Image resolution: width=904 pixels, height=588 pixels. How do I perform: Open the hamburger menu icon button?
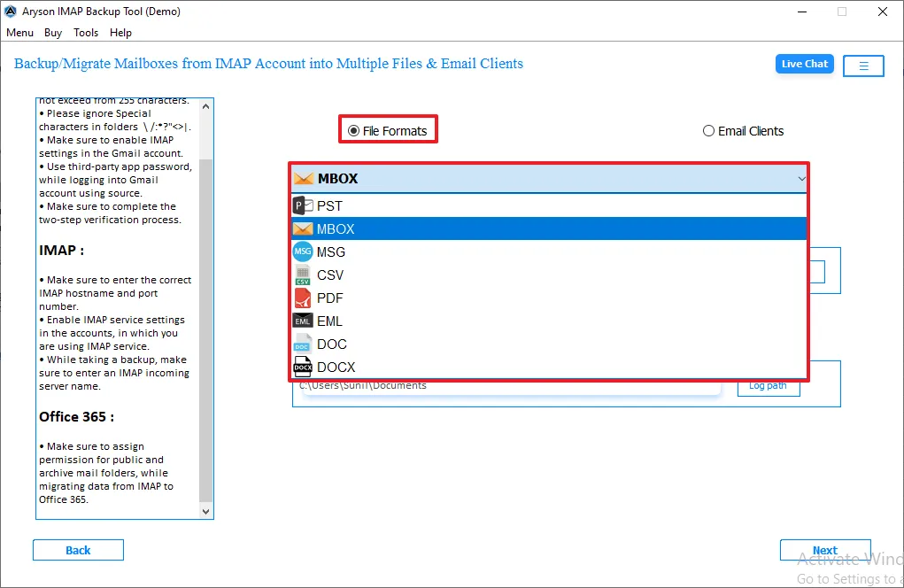coord(863,66)
